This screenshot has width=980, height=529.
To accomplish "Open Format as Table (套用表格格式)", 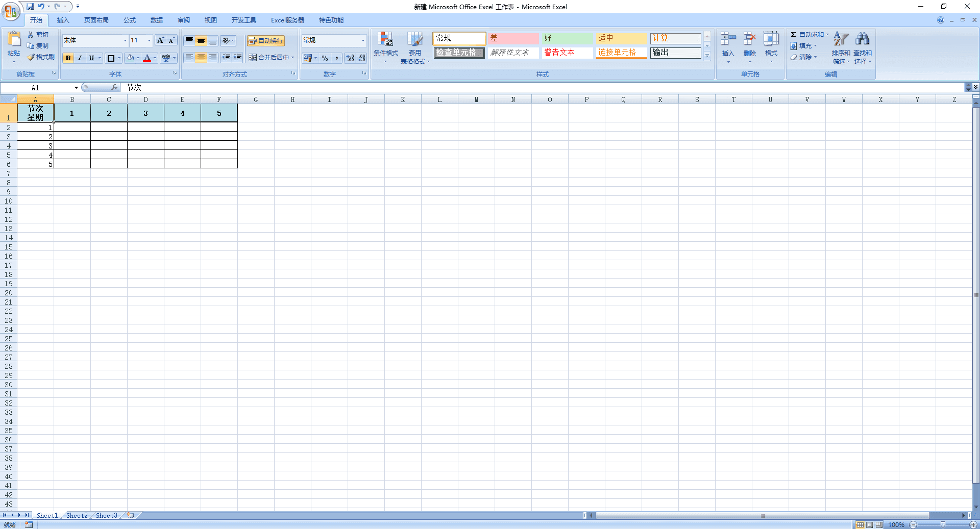I will pyautogui.click(x=415, y=47).
